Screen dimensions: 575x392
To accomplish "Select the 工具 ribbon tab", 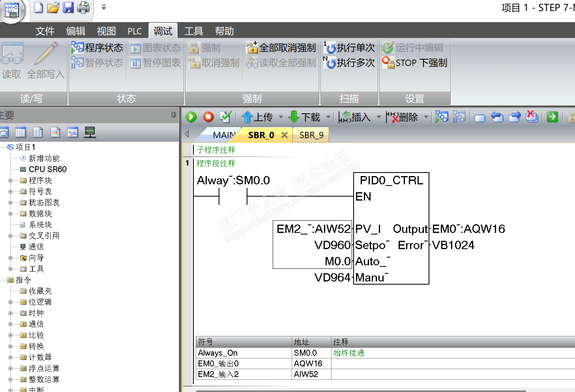I will coord(193,31).
